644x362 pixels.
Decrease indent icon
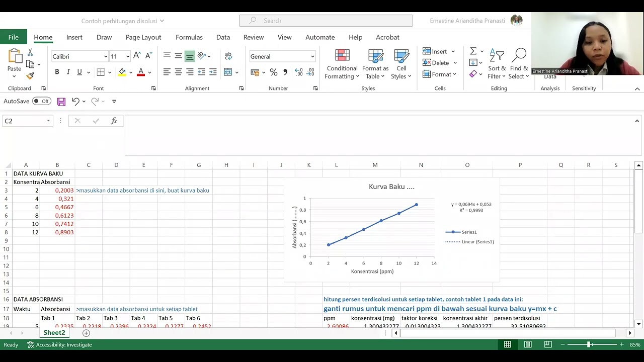(x=201, y=72)
